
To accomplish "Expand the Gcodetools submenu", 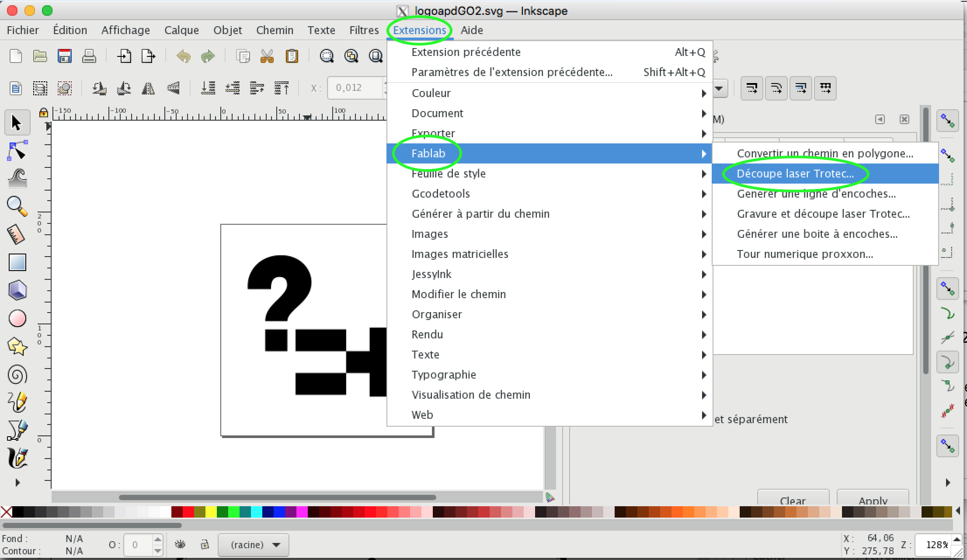I will pyautogui.click(x=550, y=194).
